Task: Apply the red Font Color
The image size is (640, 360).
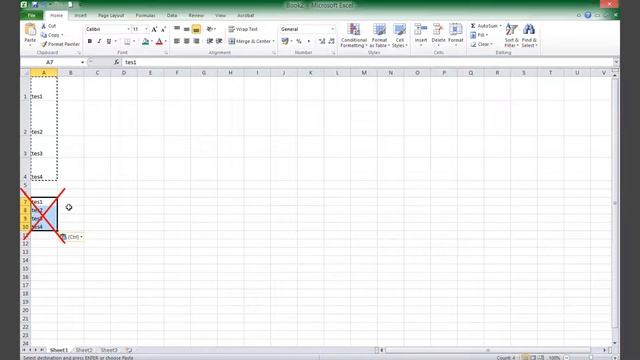Action: [x=159, y=42]
